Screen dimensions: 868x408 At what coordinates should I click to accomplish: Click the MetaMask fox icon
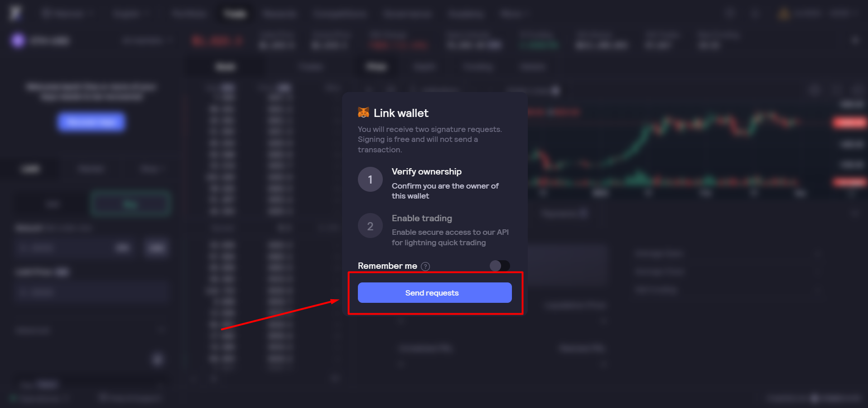pyautogui.click(x=363, y=112)
